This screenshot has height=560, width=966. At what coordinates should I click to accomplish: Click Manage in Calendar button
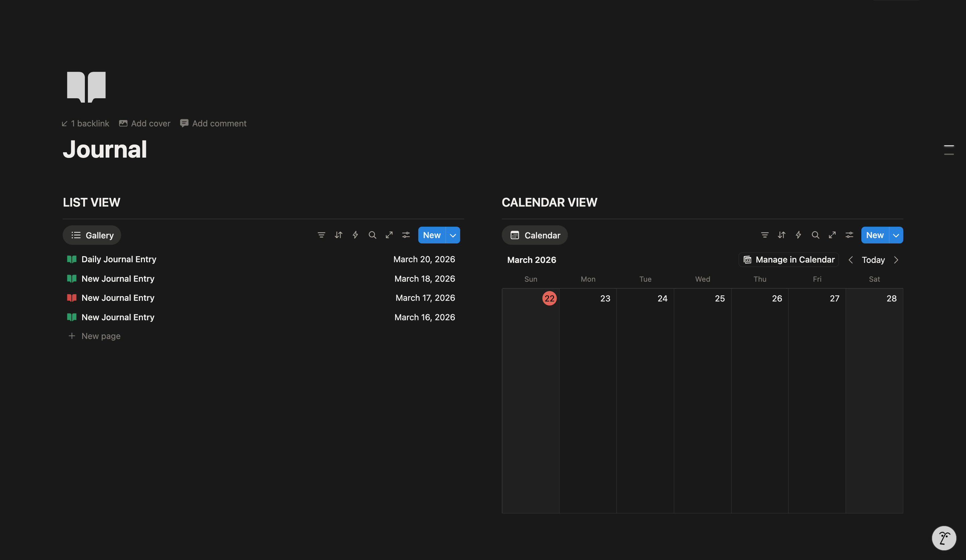coord(789,260)
